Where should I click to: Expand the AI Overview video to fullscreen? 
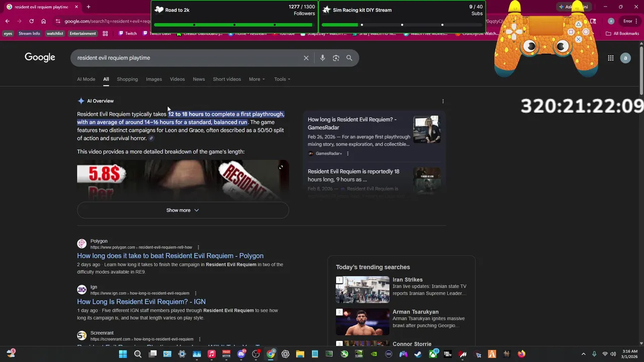tap(281, 167)
